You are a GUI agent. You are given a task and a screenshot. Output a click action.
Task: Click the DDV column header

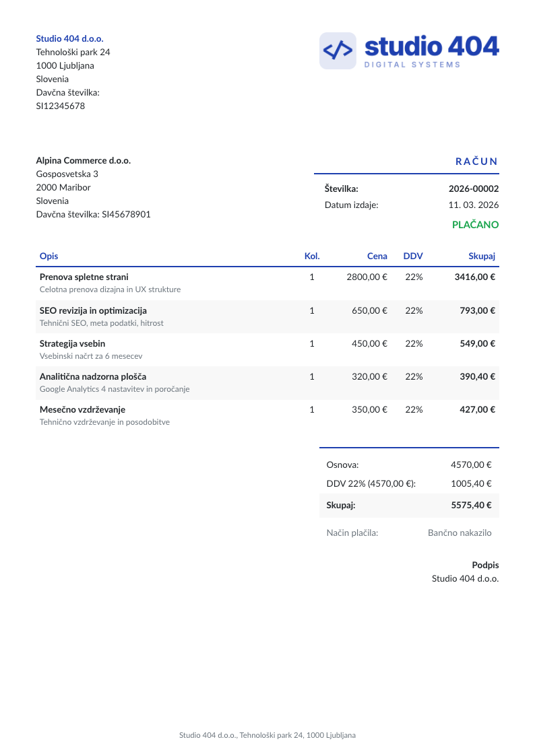(413, 256)
